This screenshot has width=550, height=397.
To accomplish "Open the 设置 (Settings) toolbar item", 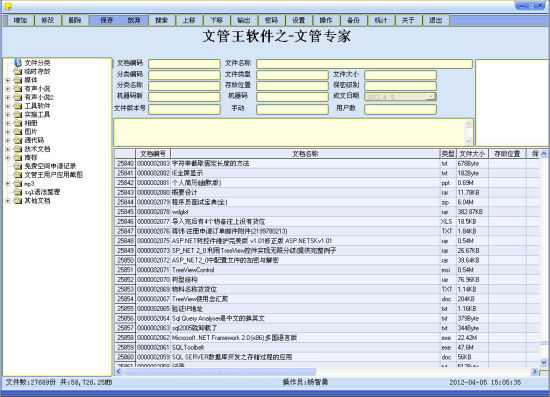I will 299,20.
